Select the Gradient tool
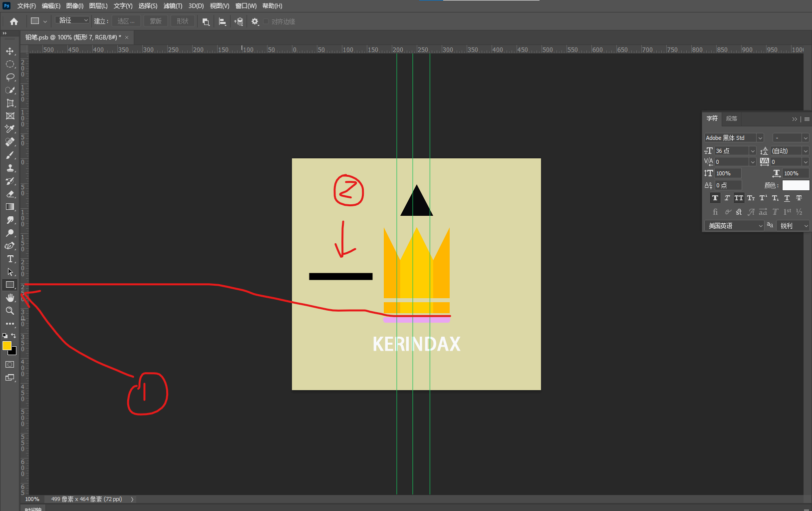Screen dimensions: 812x511 10,207
